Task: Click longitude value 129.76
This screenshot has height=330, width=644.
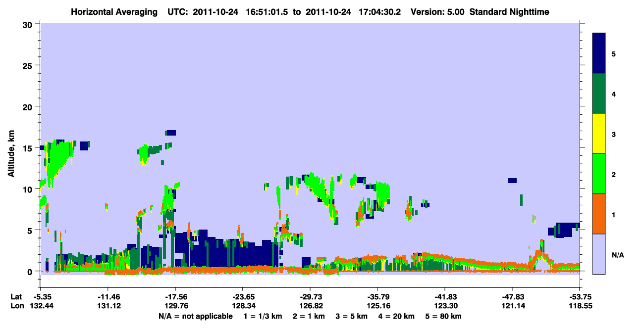Action: (175, 306)
